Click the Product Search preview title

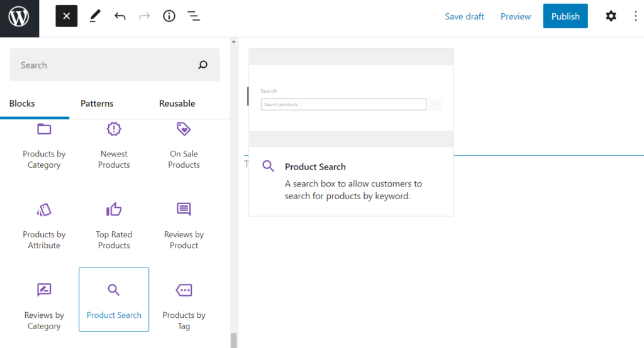tap(316, 166)
